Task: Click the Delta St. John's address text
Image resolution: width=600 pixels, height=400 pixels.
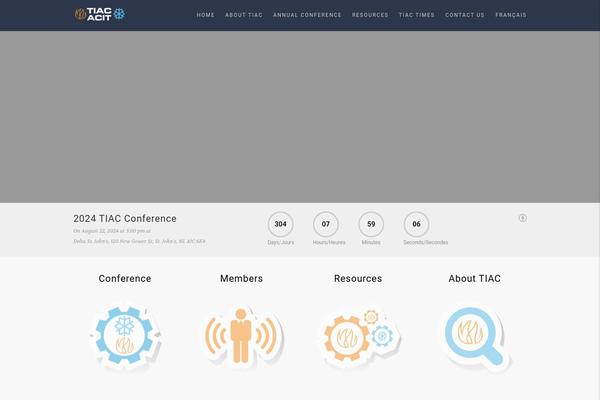Action: click(x=139, y=242)
